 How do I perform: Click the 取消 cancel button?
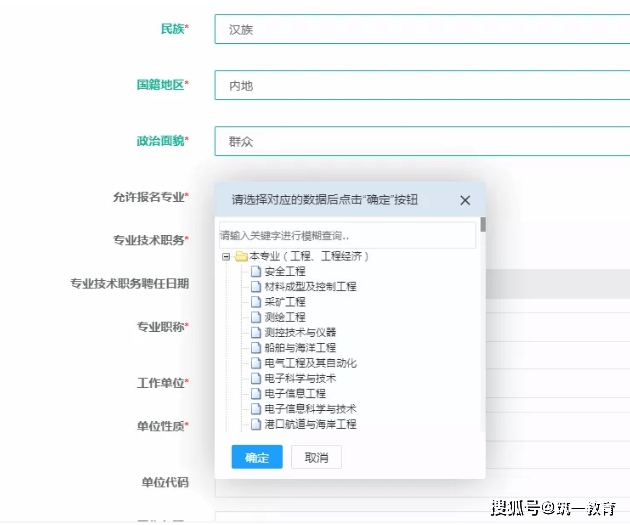pos(316,457)
